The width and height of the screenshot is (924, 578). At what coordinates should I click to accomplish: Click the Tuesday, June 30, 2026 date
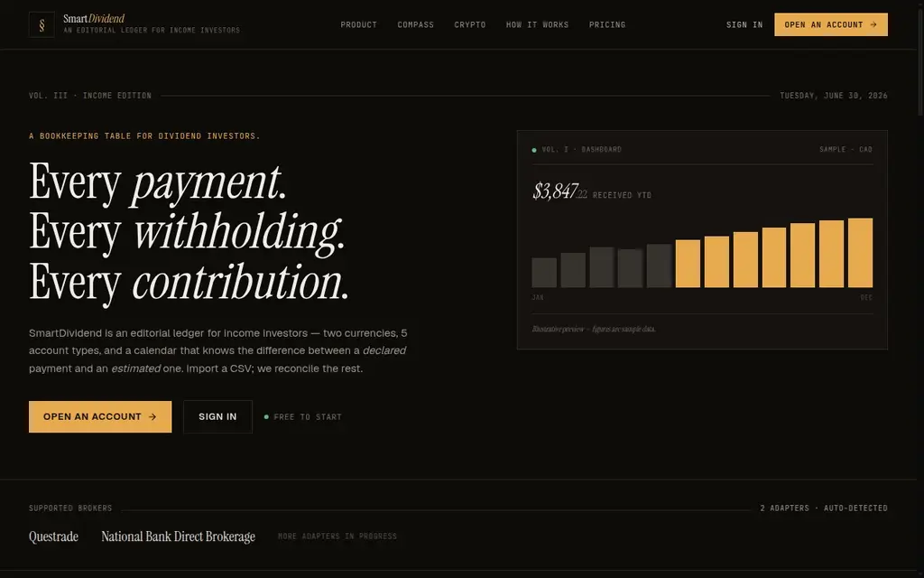pos(834,96)
